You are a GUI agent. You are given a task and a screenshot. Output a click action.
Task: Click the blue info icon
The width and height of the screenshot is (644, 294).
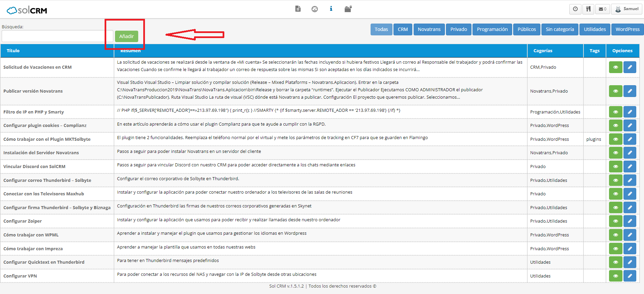tap(331, 9)
